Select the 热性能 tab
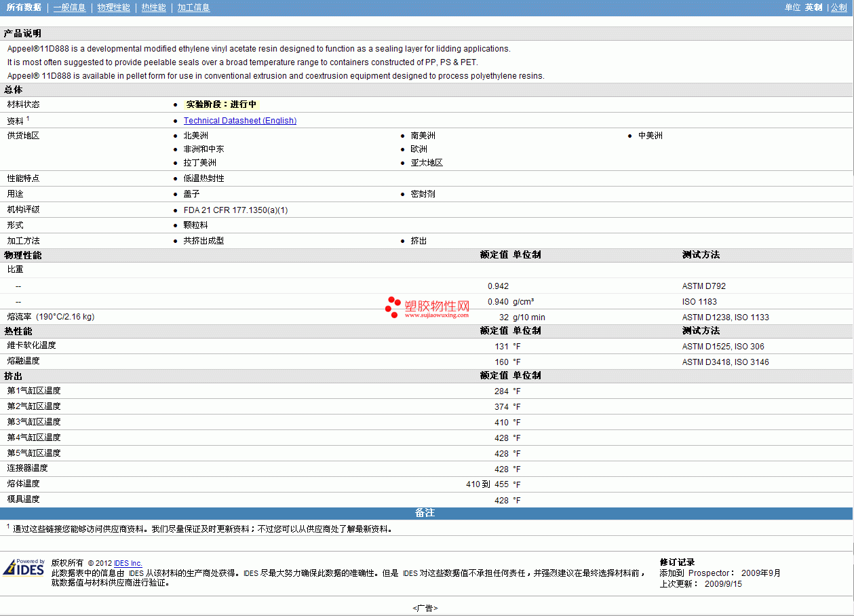 (154, 7)
